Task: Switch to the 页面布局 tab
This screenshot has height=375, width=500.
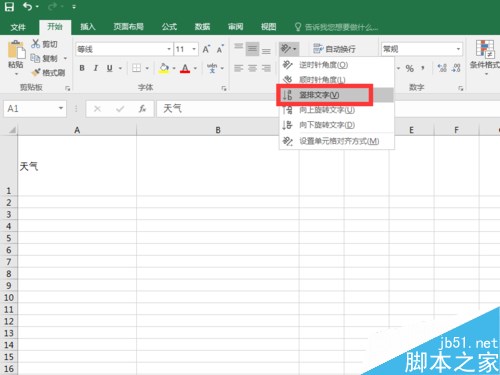Action: (129, 27)
